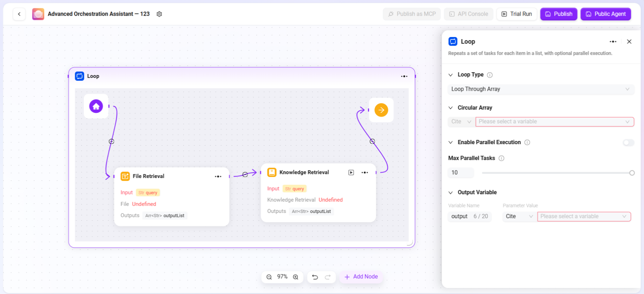The height and width of the screenshot is (294, 644).
Task: Click the Max Parallel Tasks slider handle
Action: (632, 173)
